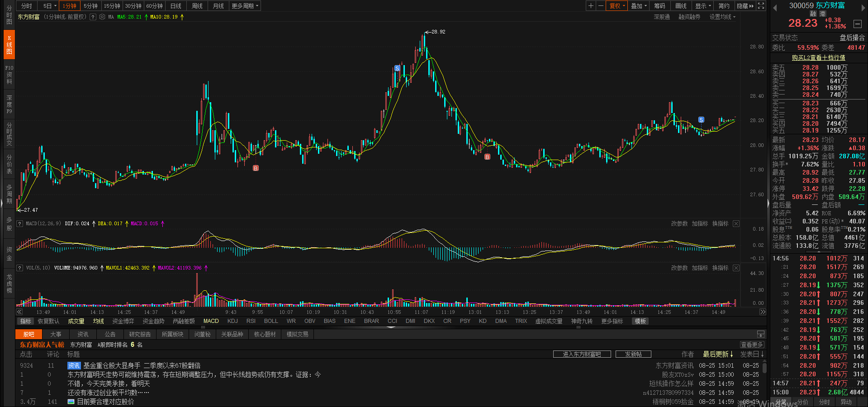Go to next stock with right arrow
This screenshot has width=868, height=407.
(864, 7)
